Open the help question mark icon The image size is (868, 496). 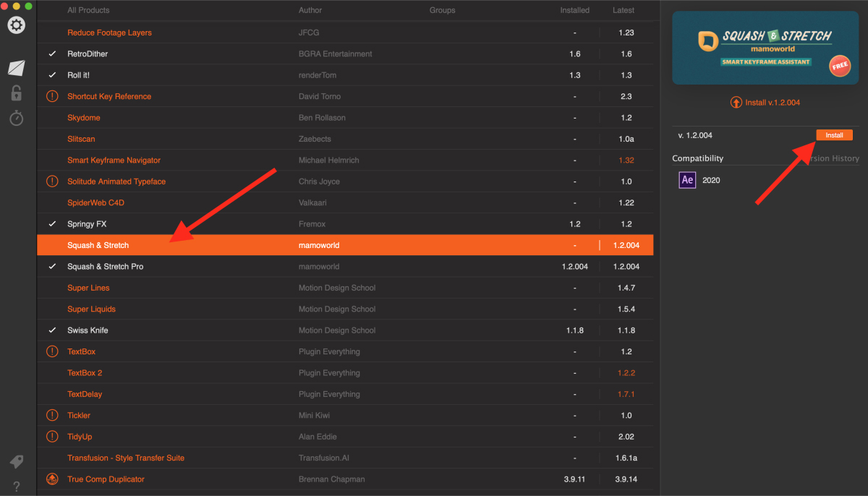coord(16,487)
